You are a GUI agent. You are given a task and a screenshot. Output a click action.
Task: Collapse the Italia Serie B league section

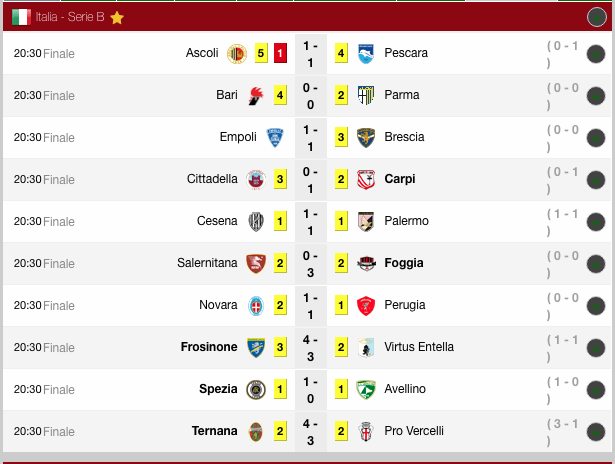point(597,17)
